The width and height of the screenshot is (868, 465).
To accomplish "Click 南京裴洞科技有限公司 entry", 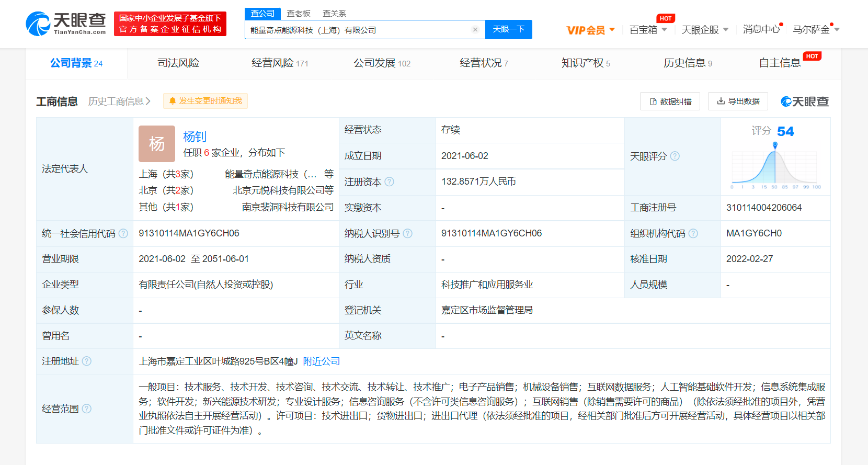I will pyautogui.click(x=288, y=207).
